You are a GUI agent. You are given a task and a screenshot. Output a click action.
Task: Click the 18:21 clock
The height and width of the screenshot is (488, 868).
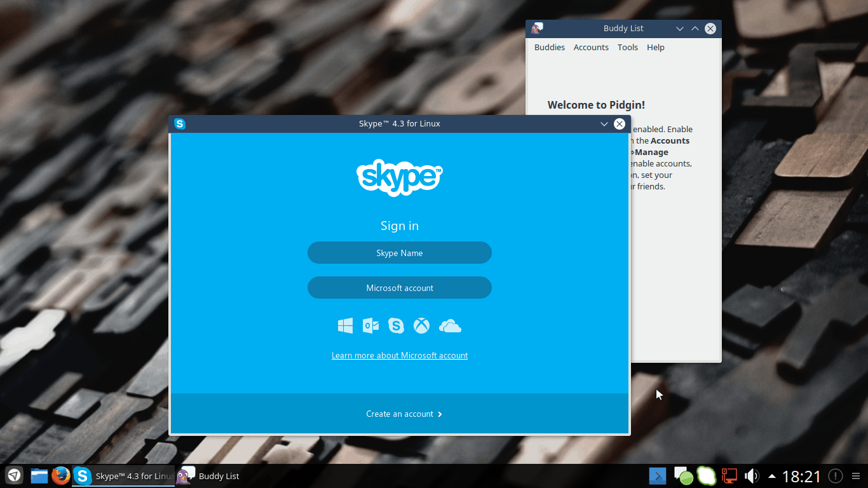tap(801, 476)
